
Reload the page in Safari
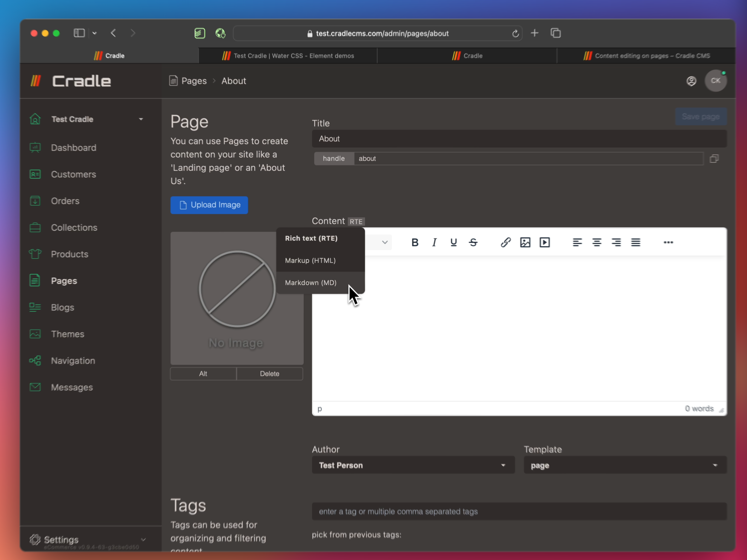click(515, 33)
